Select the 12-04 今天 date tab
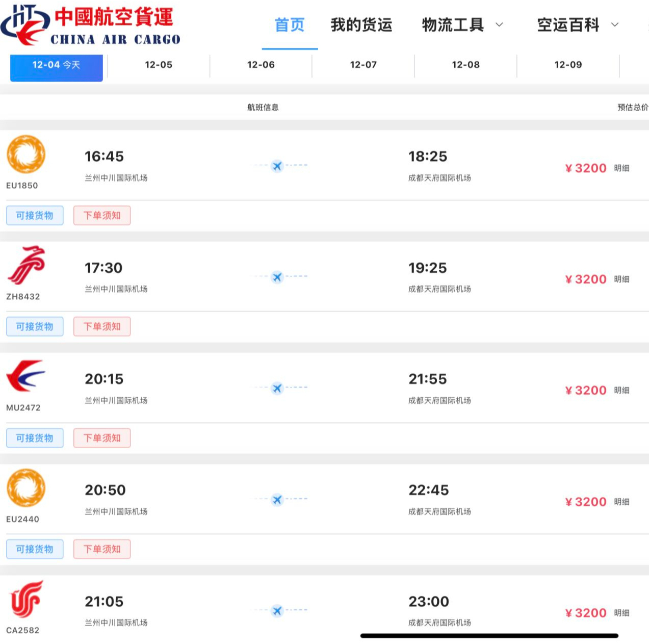Viewport: 649px width, 644px height. point(57,65)
